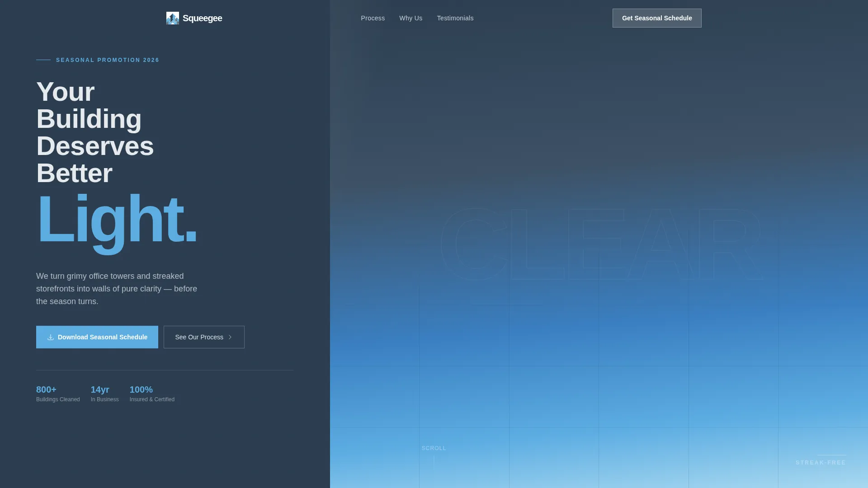Select the SEASONAL PROMOTION 2026 label
Screen dimensions: 868x488
pyautogui.click(x=108, y=60)
